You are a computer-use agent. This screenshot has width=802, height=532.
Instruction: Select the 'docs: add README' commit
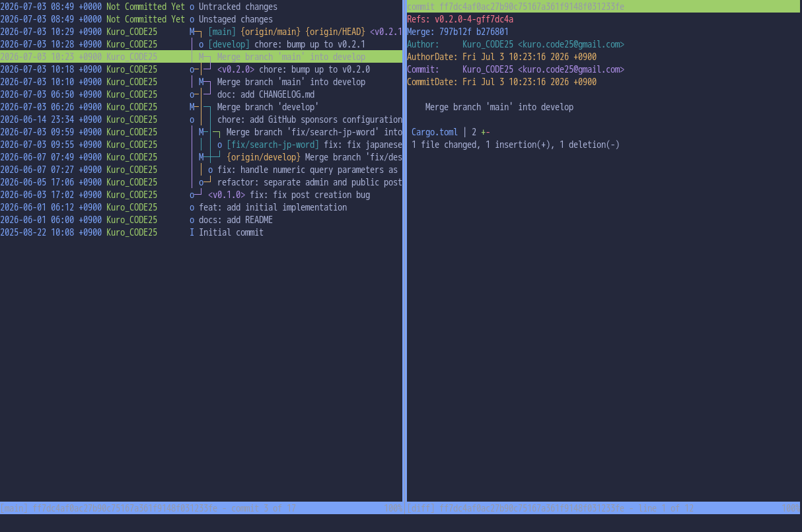(201, 220)
